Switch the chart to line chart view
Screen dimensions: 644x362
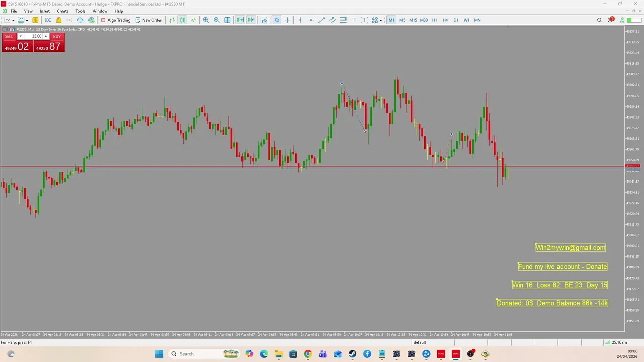tap(193, 20)
